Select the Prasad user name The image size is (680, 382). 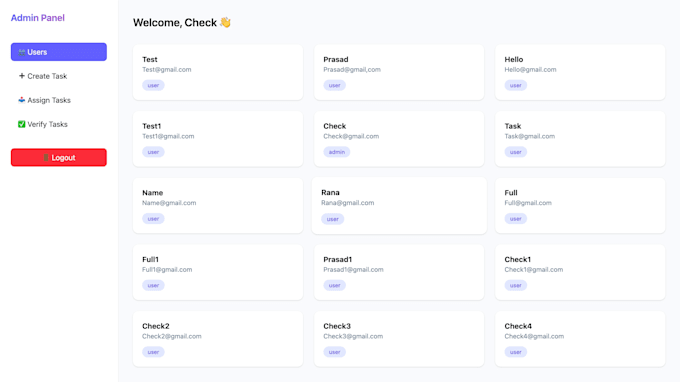336,59
